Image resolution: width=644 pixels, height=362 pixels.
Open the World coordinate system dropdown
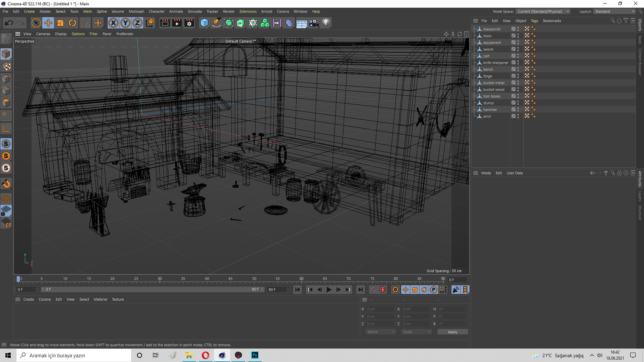pos(380,332)
